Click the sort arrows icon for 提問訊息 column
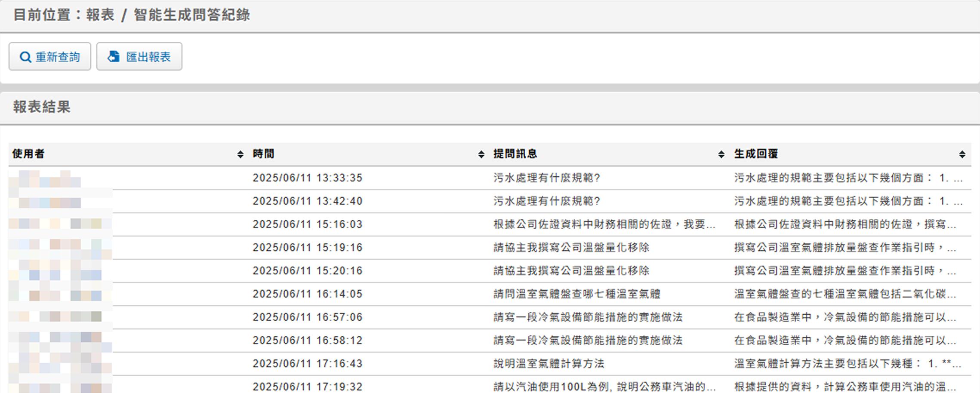This screenshot has height=393, width=980. tap(721, 154)
